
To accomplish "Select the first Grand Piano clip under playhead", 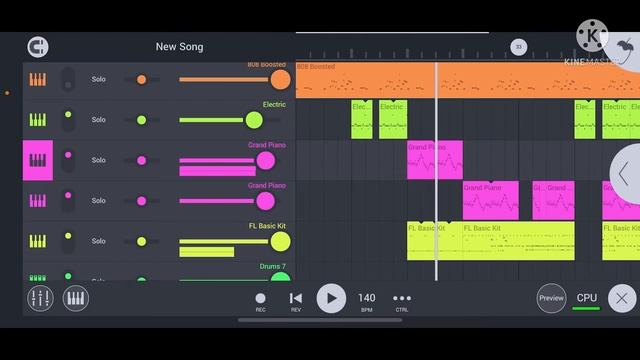I will click(x=435, y=160).
